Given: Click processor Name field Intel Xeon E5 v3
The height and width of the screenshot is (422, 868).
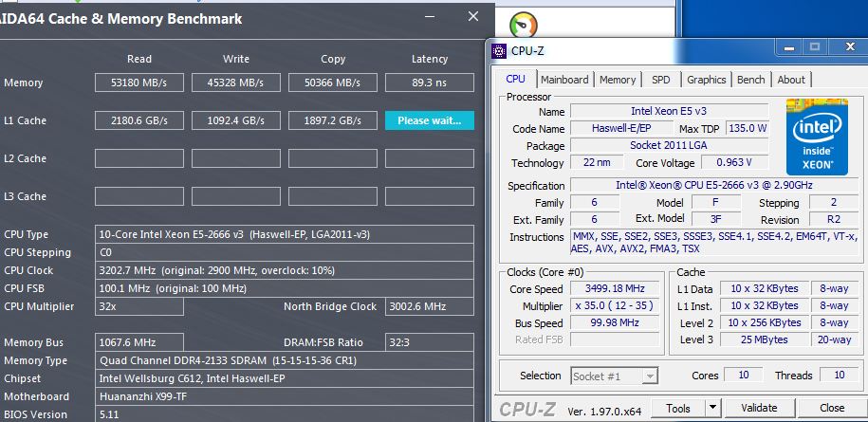Looking at the screenshot, I should pyautogui.click(x=670, y=111).
